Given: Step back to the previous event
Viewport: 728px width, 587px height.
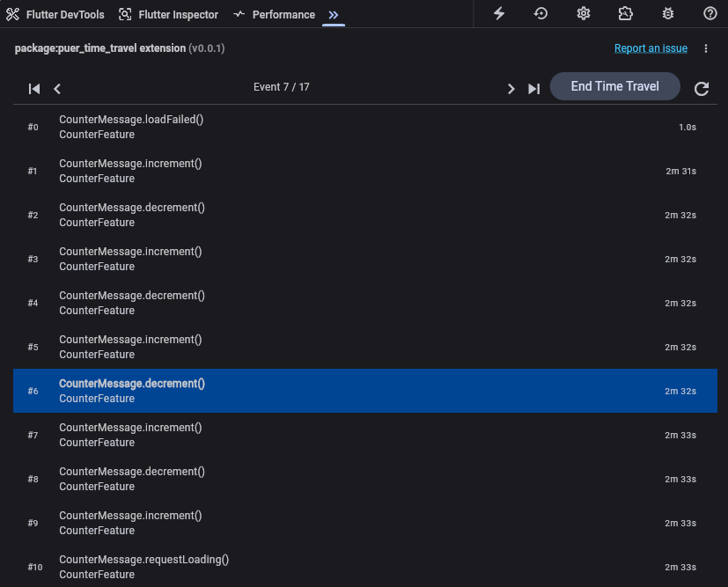Looking at the screenshot, I should [56, 88].
